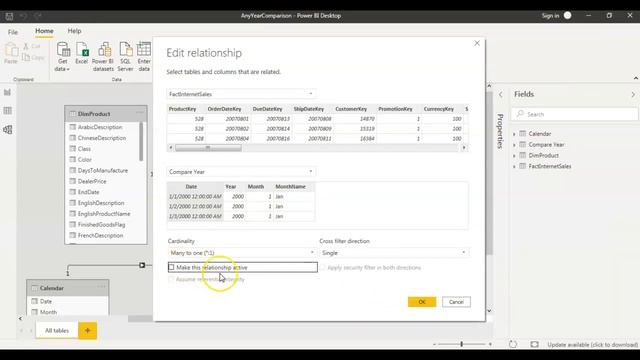This screenshot has width=640, height=360.
Task: Collapse the Fields pane with right chevron
Action: point(633,94)
